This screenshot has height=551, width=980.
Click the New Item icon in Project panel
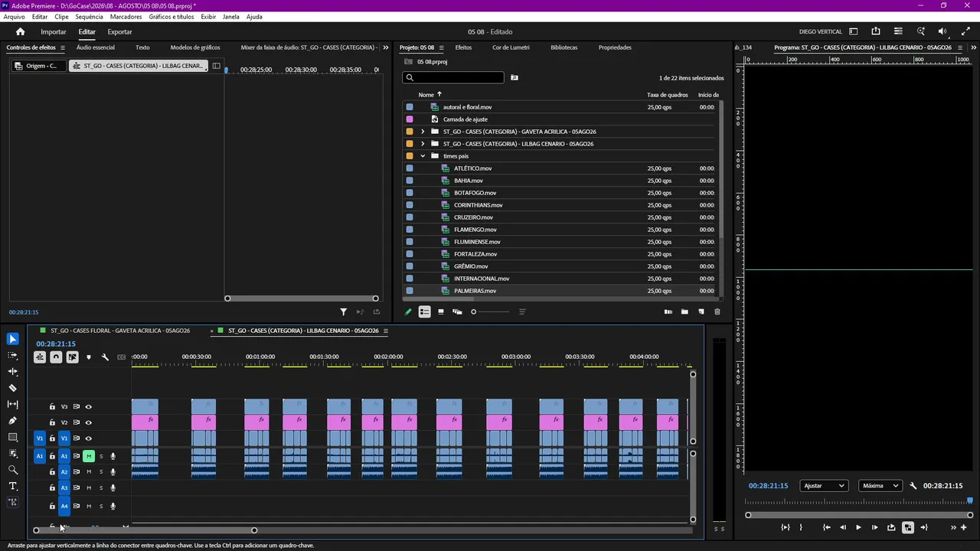701,311
